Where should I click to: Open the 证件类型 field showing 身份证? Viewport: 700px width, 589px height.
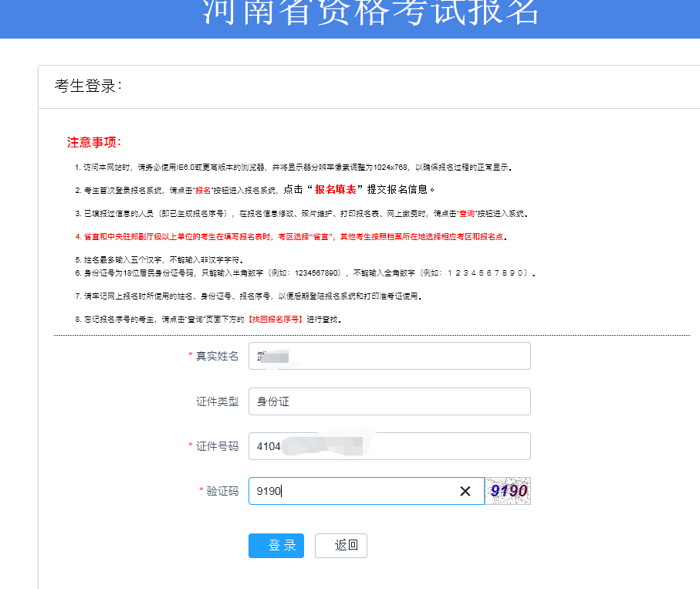point(389,401)
